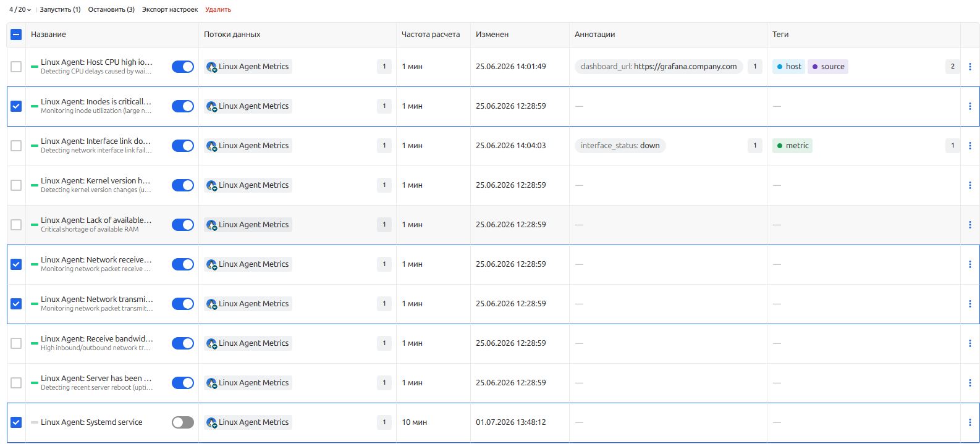Viewport: 980px width, 444px height.
Task: Click the purple source tag
Action: click(x=828, y=67)
